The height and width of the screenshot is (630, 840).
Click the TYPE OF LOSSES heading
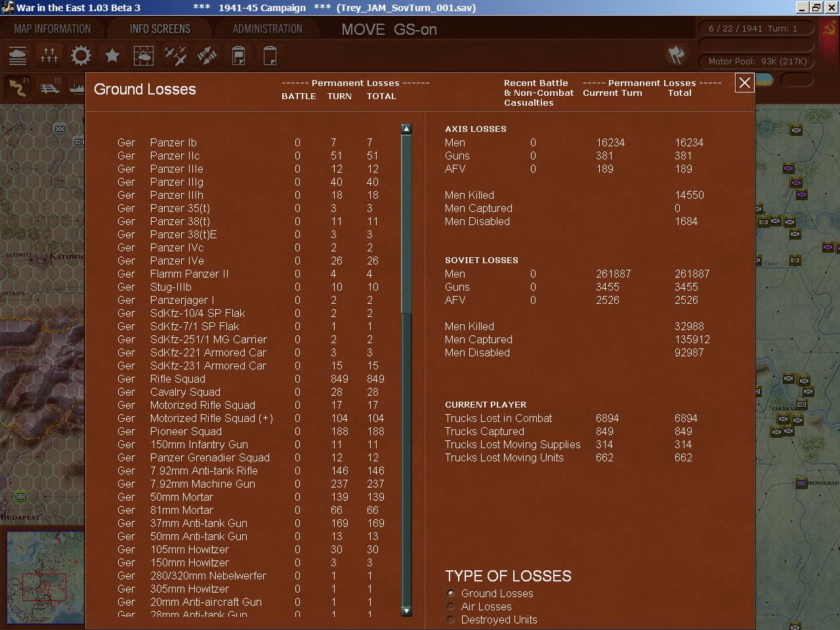[509, 576]
